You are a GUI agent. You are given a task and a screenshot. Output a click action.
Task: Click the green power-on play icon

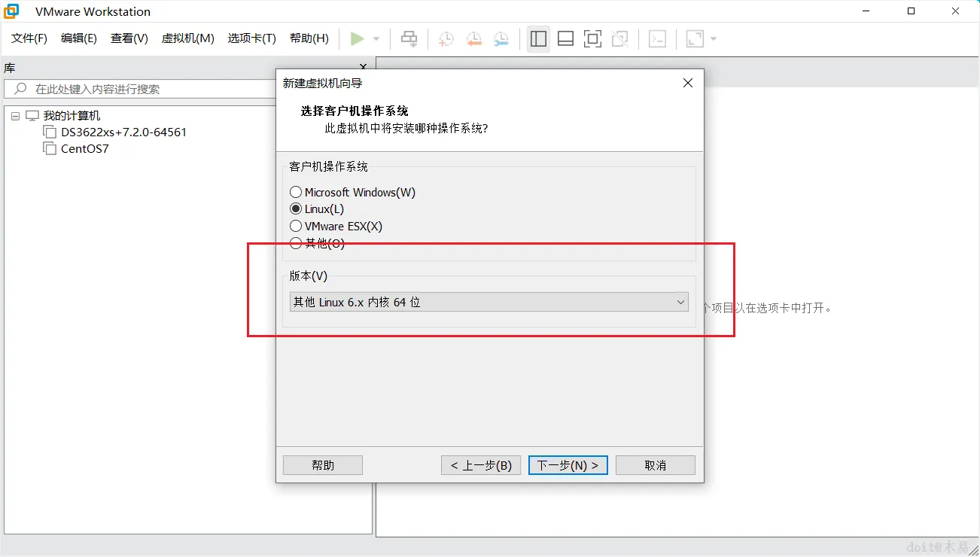[358, 38]
